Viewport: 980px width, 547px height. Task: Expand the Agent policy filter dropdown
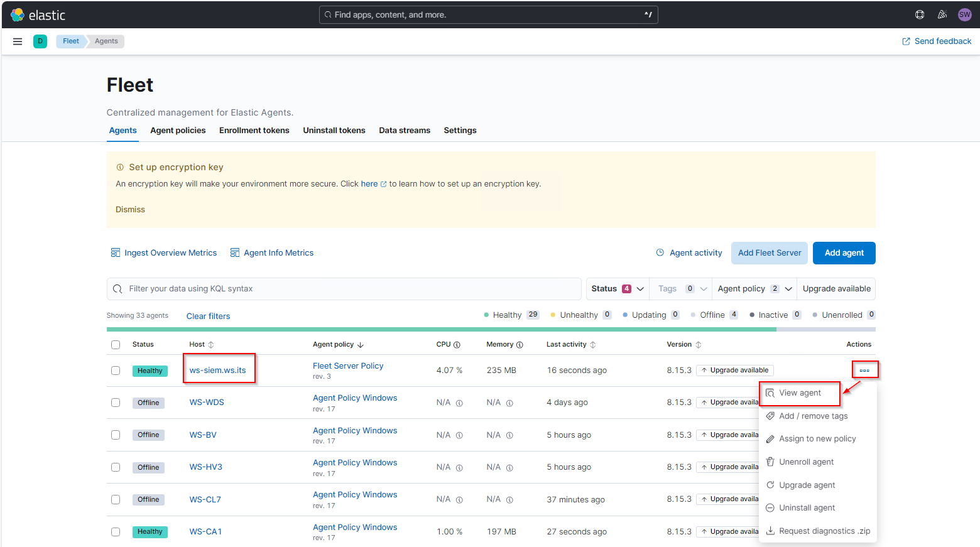[754, 289]
